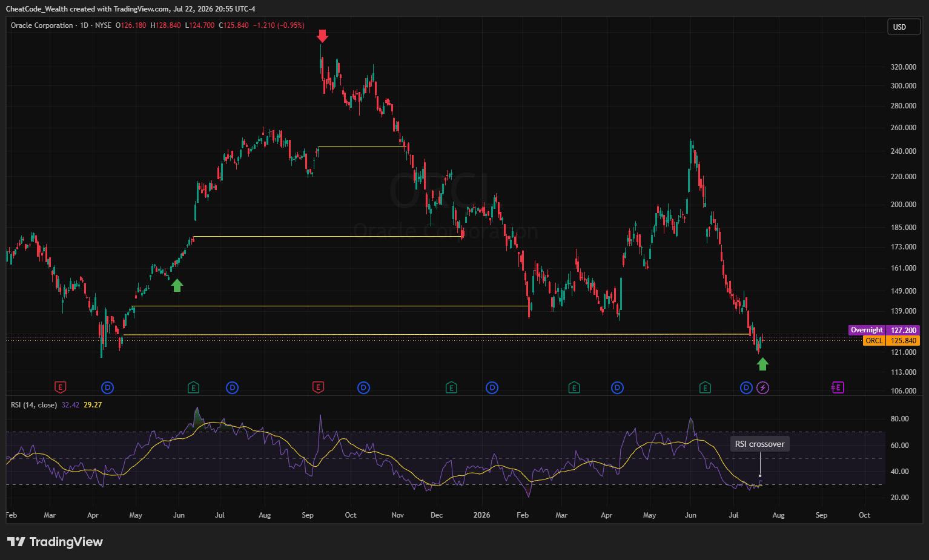The image size is (929, 560).
Task: Open the green earnings marker in December 2025
Action: coord(451,387)
